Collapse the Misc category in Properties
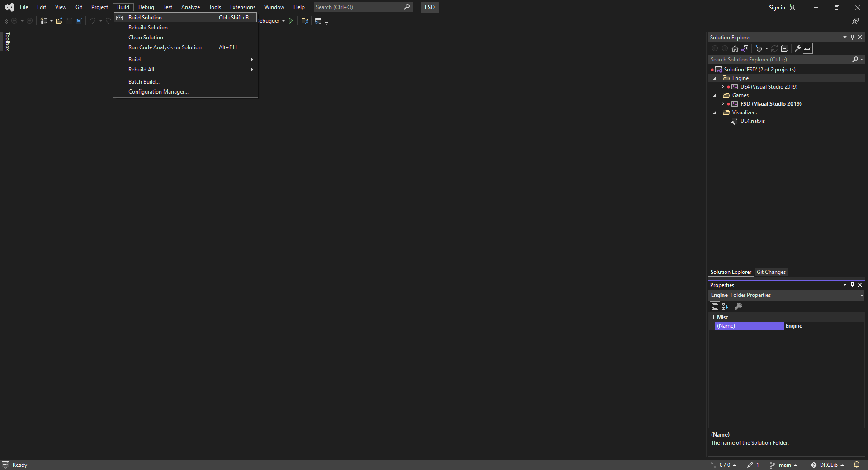The image size is (868, 470). pos(712,317)
